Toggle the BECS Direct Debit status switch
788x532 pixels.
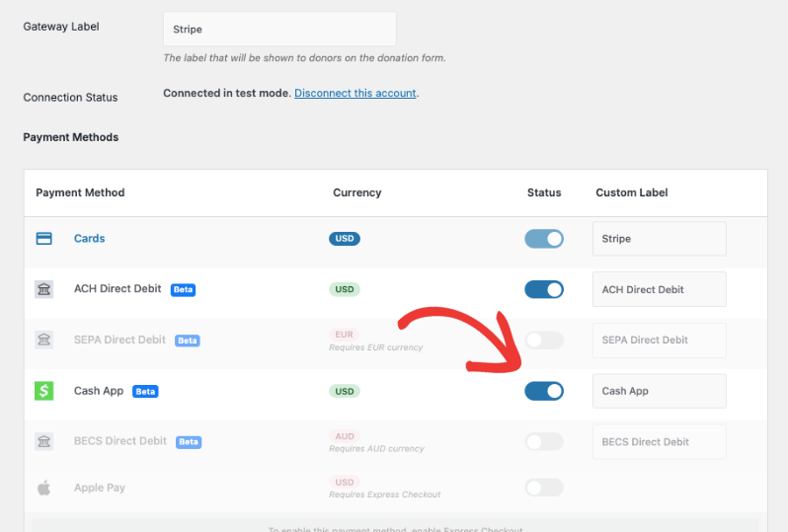[x=544, y=441]
